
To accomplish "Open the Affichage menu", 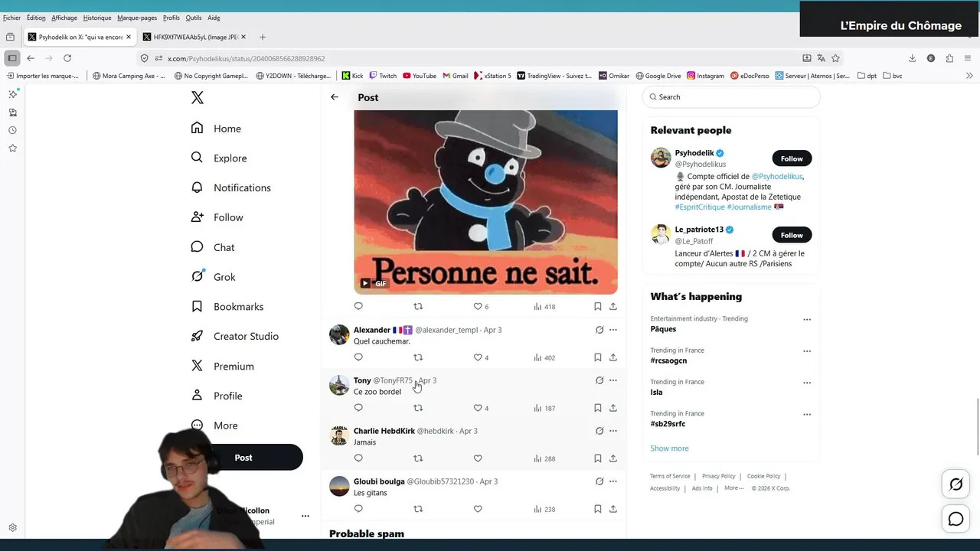I will click(64, 18).
